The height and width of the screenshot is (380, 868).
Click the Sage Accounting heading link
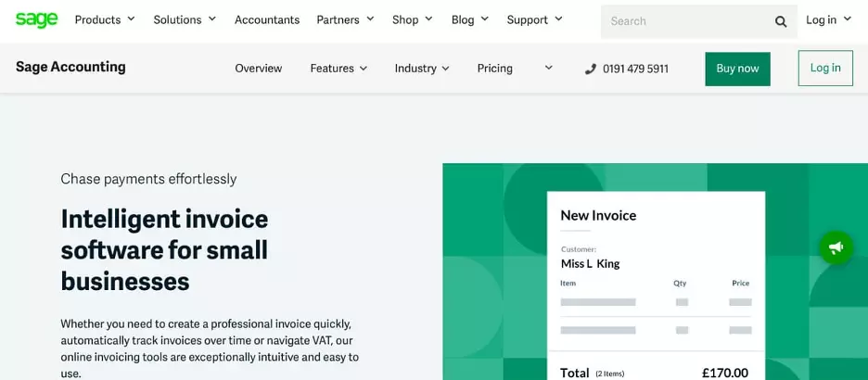click(70, 67)
